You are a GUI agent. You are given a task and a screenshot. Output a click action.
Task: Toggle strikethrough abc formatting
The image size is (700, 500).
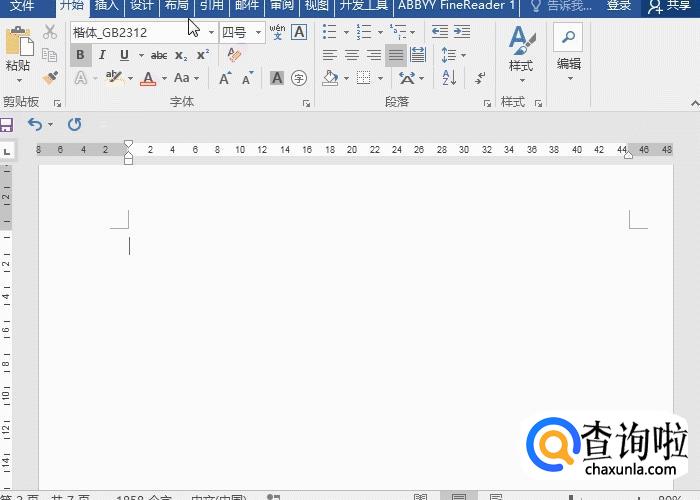[x=158, y=55]
